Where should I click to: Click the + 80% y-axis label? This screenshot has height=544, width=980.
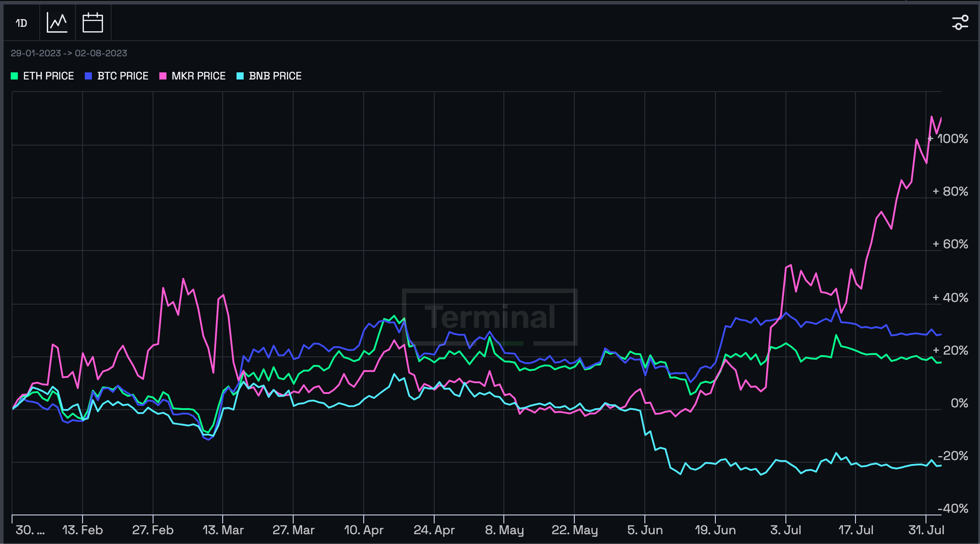[951, 192]
